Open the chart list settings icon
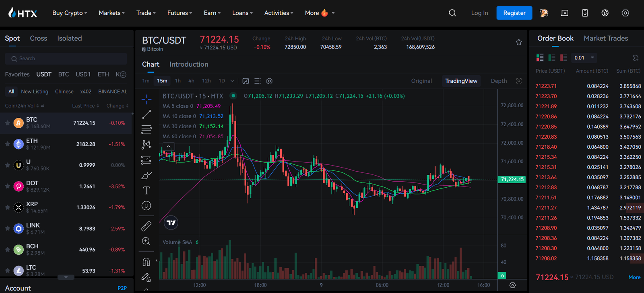 pyautogui.click(x=258, y=81)
